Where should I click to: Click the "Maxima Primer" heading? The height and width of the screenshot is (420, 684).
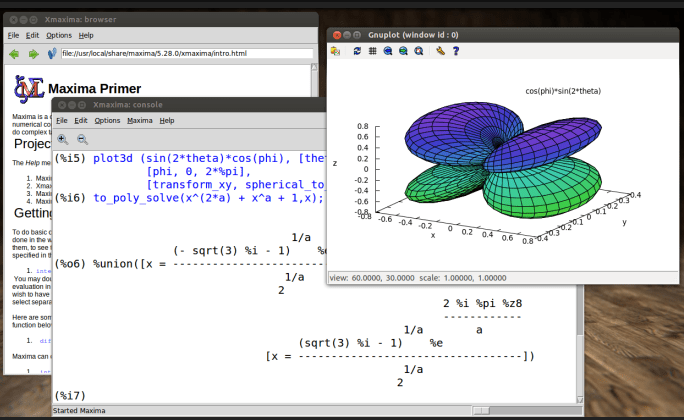(95, 89)
